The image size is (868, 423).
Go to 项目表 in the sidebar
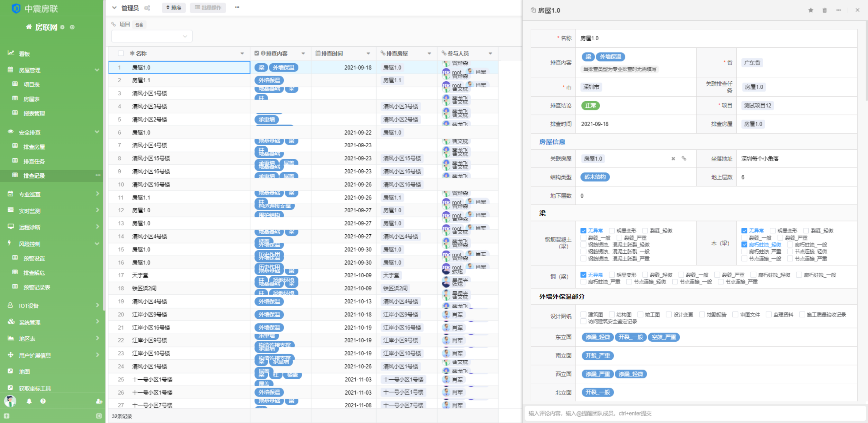point(31,84)
